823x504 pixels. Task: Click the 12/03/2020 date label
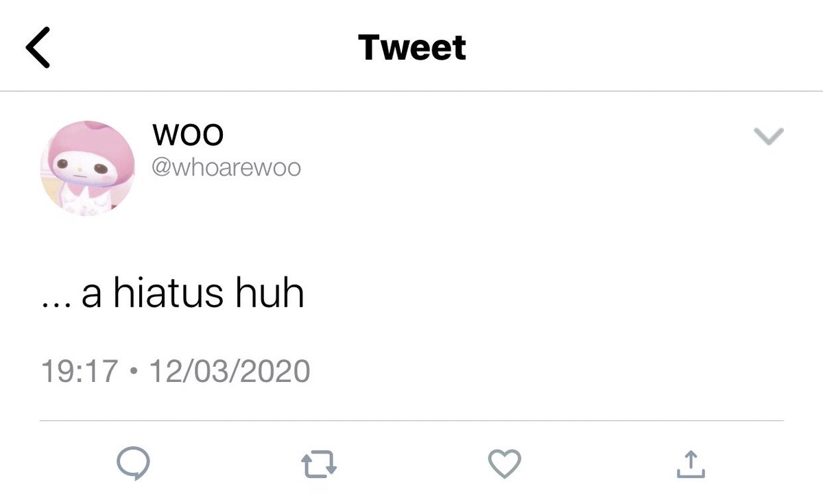[x=229, y=372]
